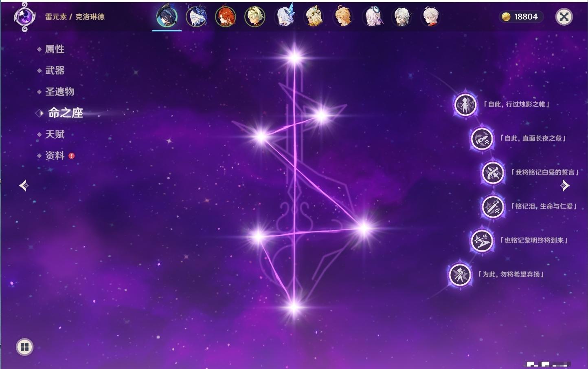
Task: Select Clorinde's dark-hat avatar in the top row
Action: click(167, 16)
